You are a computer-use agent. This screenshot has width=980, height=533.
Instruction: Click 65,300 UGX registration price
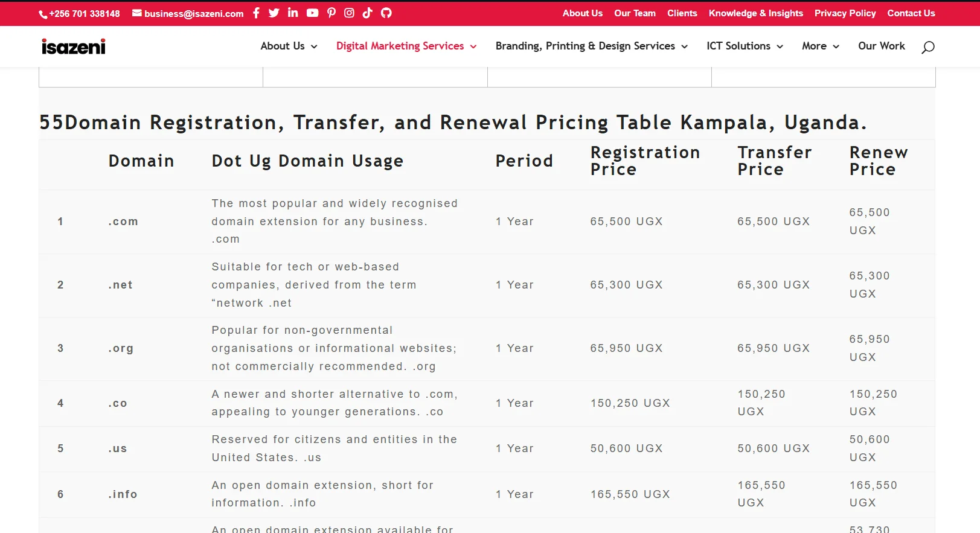pyautogui.click(x=626, y=285)
